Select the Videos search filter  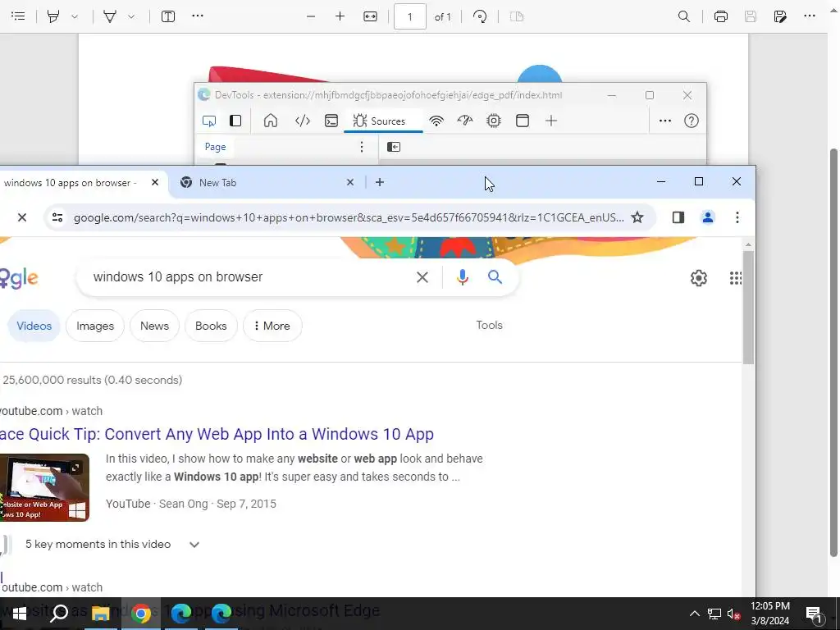[34, 326]
